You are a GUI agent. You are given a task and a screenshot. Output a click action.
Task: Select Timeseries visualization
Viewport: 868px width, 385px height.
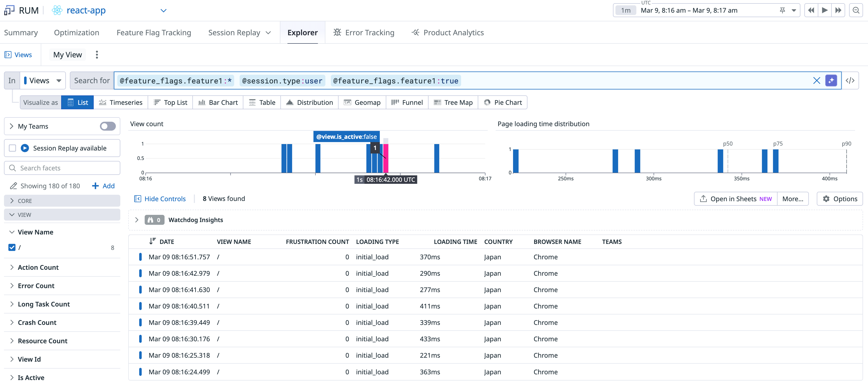click(x=121, y=102)
